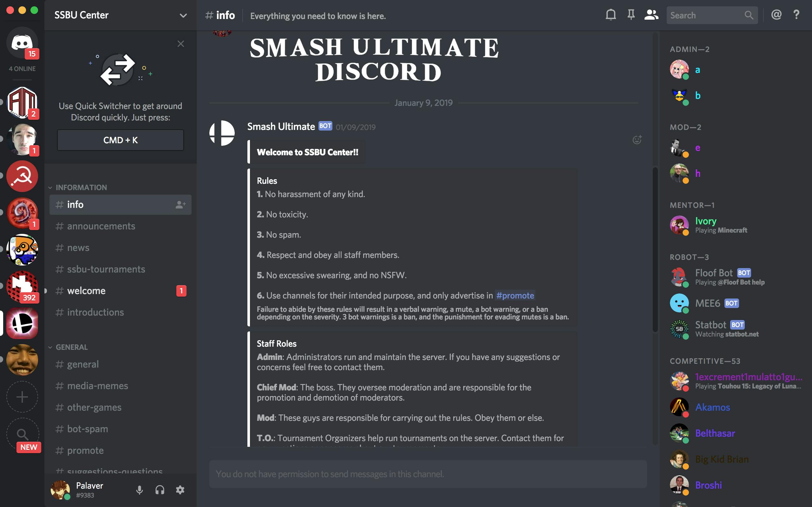The image size is (812, 507).
Task: Click the user settings gear icon
Action: pyautogui.click(x=181, y=490)
